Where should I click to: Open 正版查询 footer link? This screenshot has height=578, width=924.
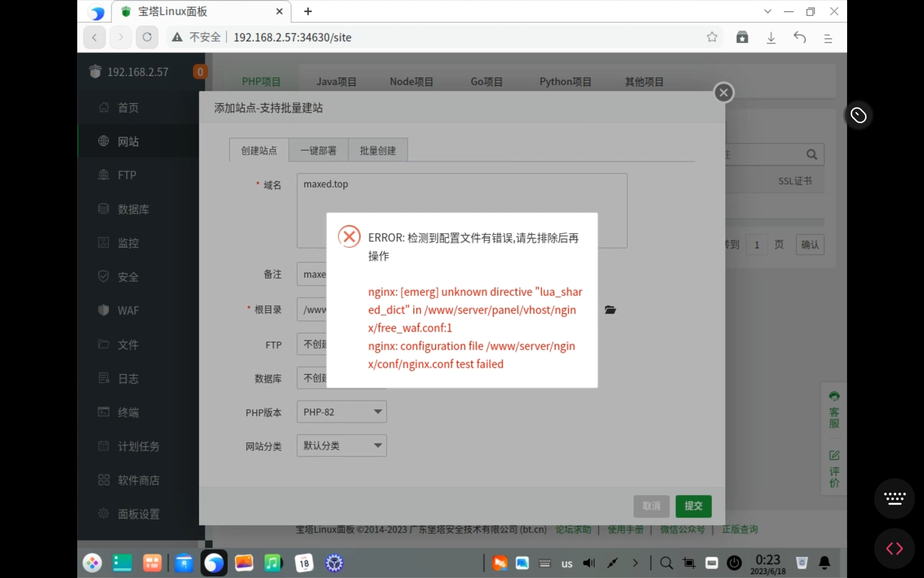coord(740,530)
